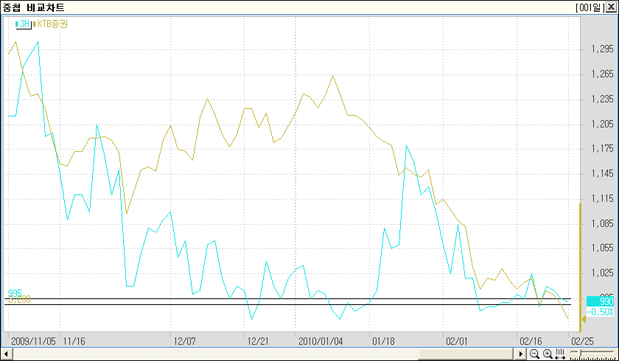Click the 1,205 price axis label
The image size is (619, 361).
[602, 124]
